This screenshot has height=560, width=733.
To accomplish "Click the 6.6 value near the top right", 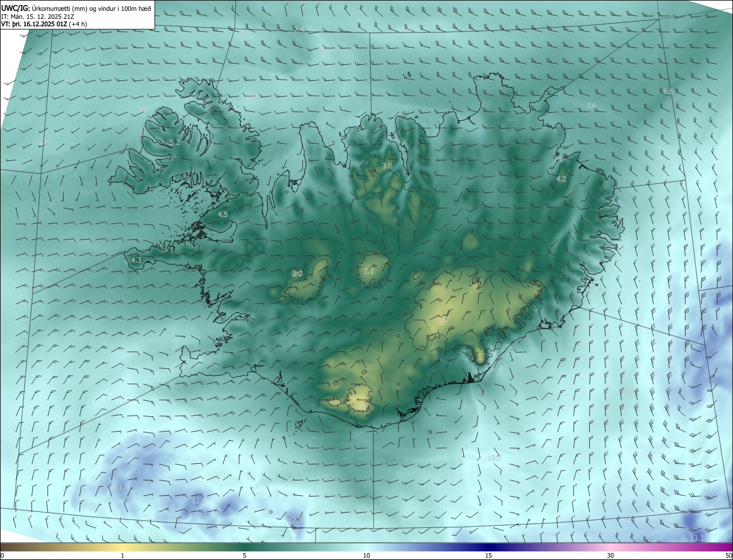I will click(x=668, y=92).
